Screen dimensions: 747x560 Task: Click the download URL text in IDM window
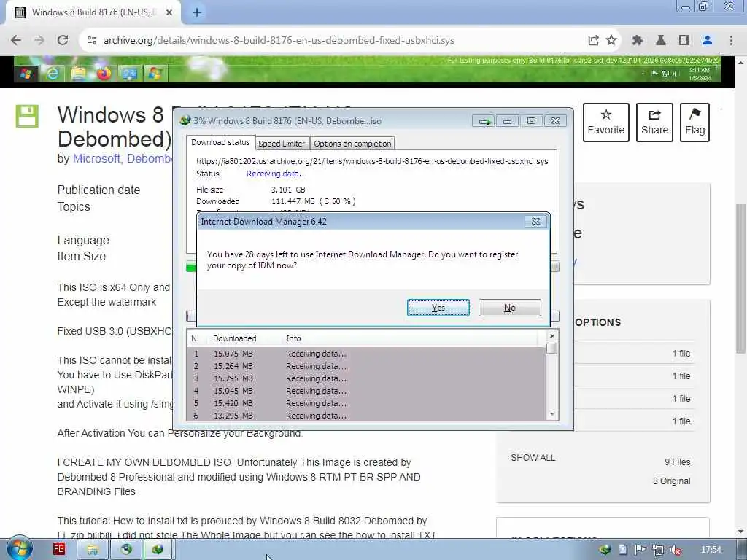pyautogui.click(x=372, y=161)
